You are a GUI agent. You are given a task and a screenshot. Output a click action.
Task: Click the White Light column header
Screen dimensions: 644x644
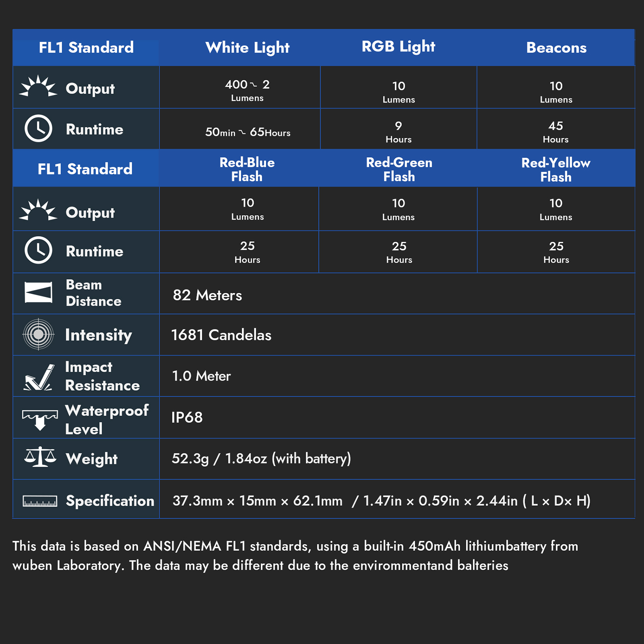coord(247,48)
